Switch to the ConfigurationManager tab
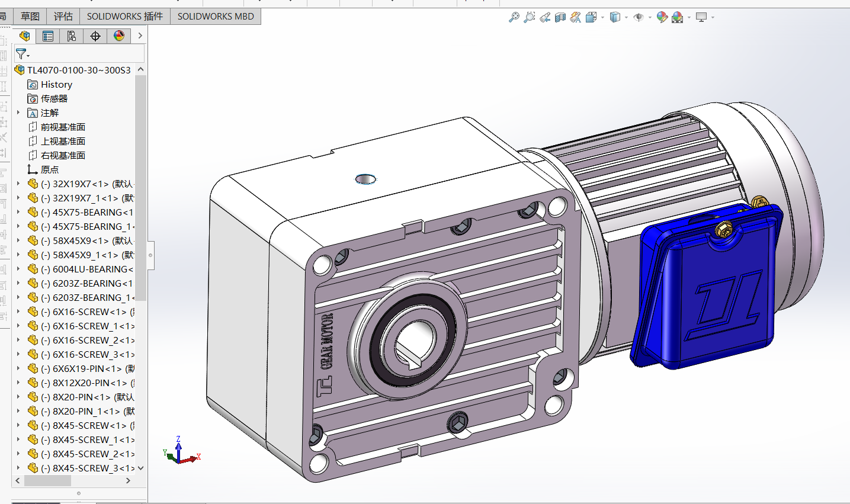The width and height of the screenshot is (850, 504). coord(72,36)
